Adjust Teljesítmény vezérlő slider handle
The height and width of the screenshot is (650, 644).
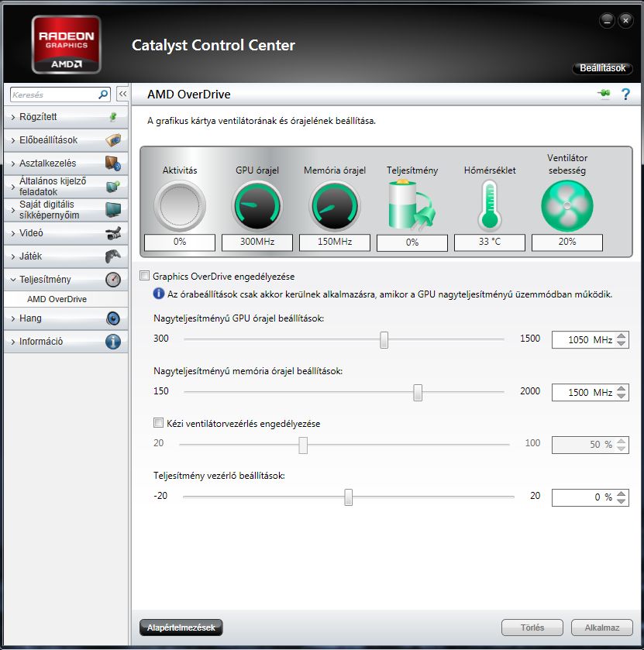(x=348, y=497)
